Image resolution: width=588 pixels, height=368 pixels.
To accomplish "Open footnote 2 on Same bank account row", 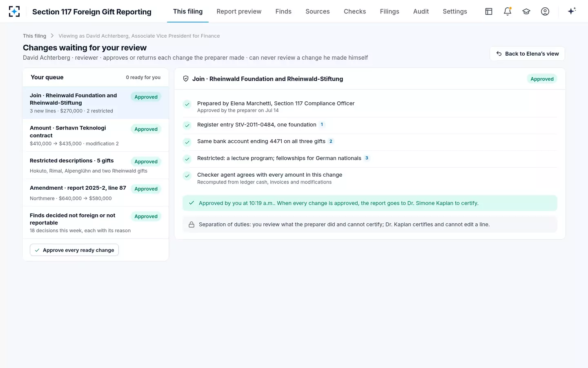I will tap(331, 141).
